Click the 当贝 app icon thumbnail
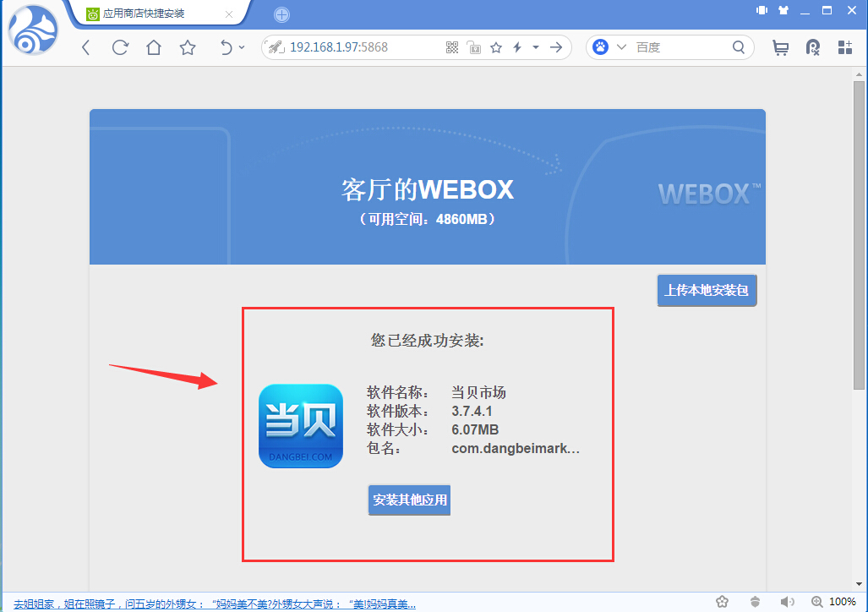The height and width of the screenshot is (612, 868). [301, 426]
